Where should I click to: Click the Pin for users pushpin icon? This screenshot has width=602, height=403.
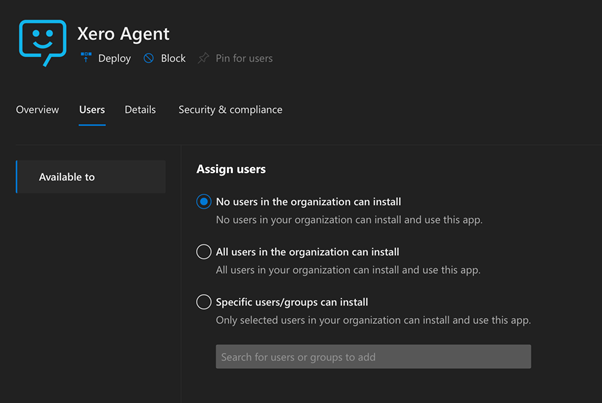pyautogui.click(x=203, y=58)
